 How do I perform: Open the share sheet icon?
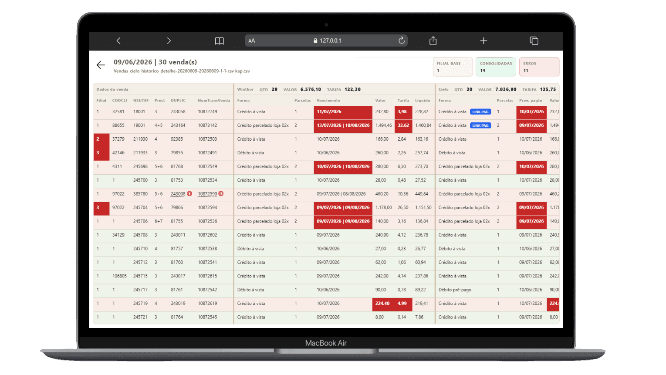[x=433, y=41]
